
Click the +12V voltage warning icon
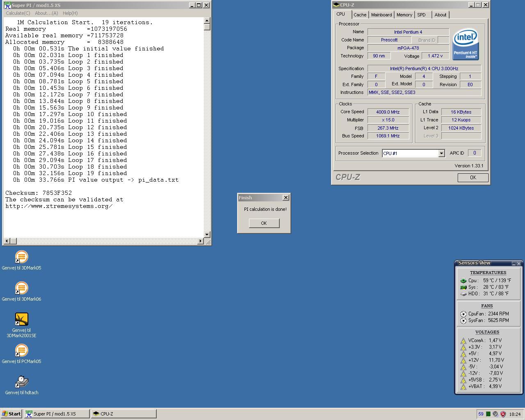(463, 361)
